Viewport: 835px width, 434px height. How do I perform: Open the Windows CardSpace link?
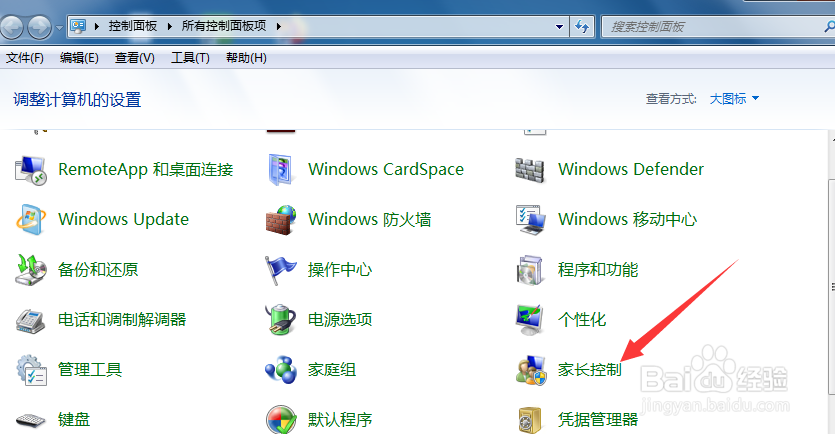pyautogui.click(x=386, y=169)
